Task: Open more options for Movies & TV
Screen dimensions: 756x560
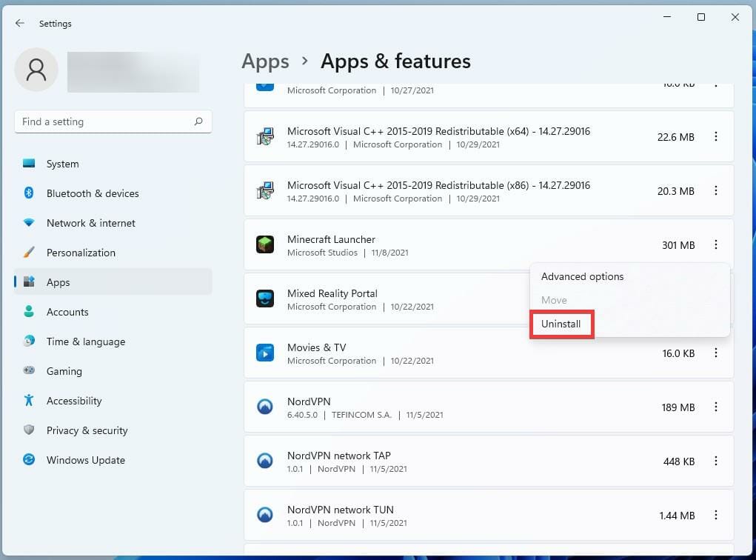Action: (715, 353)
